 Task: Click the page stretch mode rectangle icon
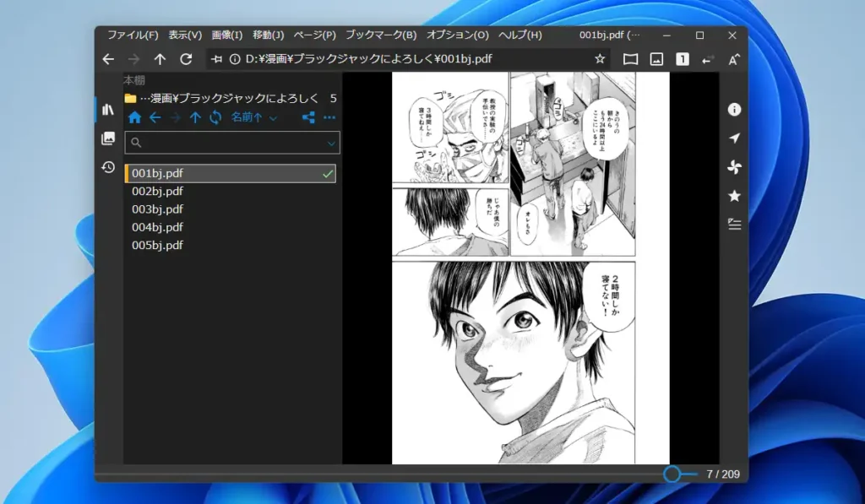(x=630, y=60)
